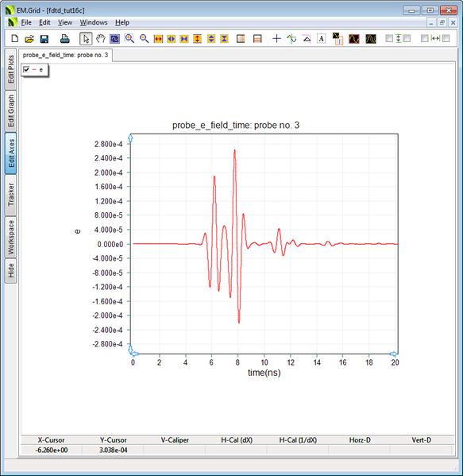Select the arrow pointer tool
This screenshot has width=463, height=476.
coord(86,39)
